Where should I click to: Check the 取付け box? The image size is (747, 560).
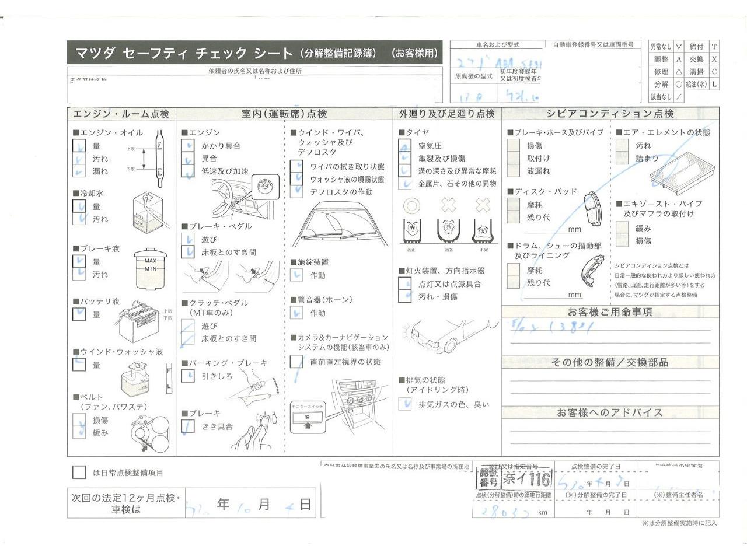tap(513, 158)
